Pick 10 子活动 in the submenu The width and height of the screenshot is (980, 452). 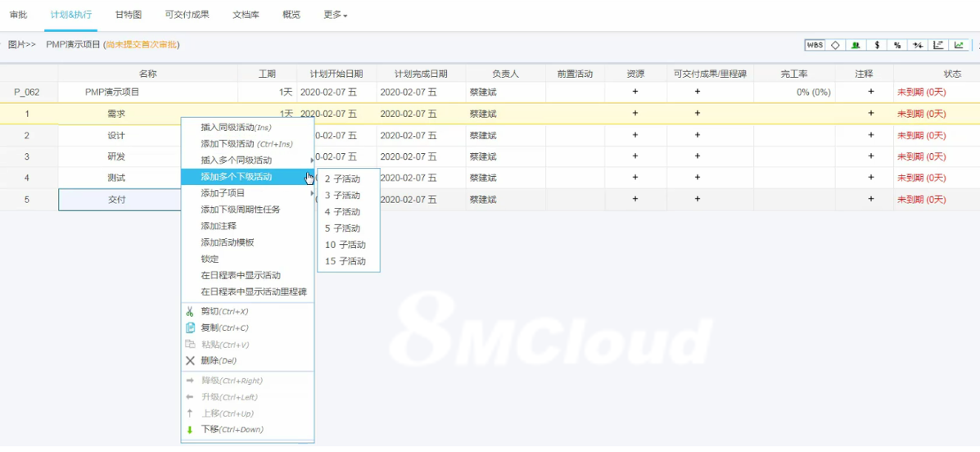(x=345, y=245)
